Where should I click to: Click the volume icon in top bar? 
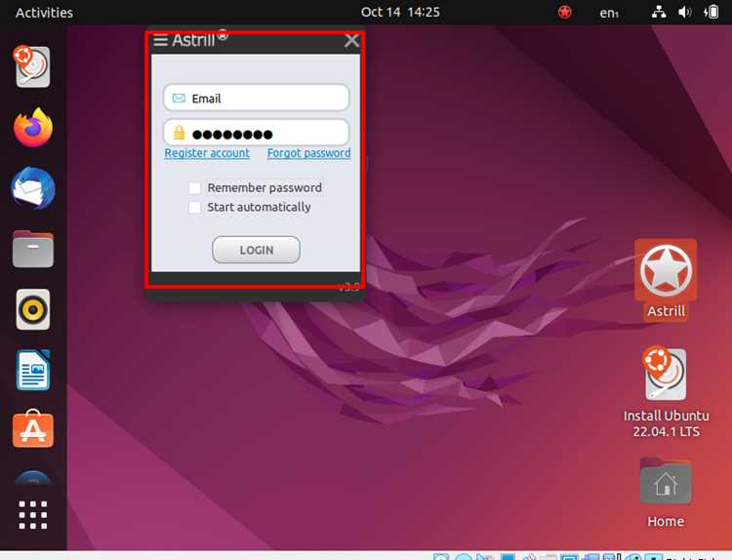tap(685, 12)
